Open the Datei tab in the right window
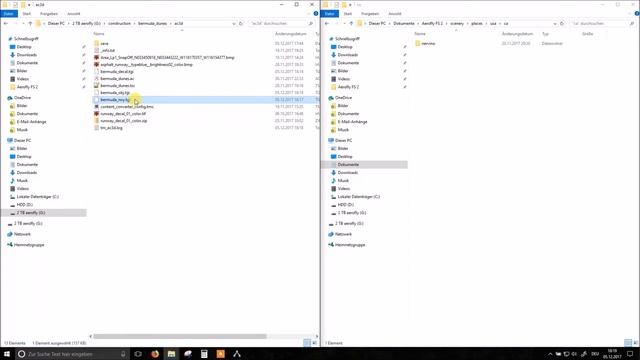 tap(329, 14)
